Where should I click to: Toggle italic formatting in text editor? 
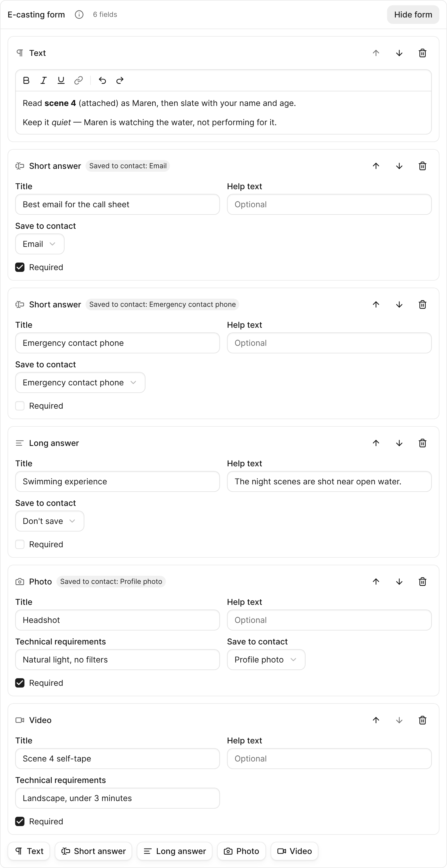click(43, 81)
